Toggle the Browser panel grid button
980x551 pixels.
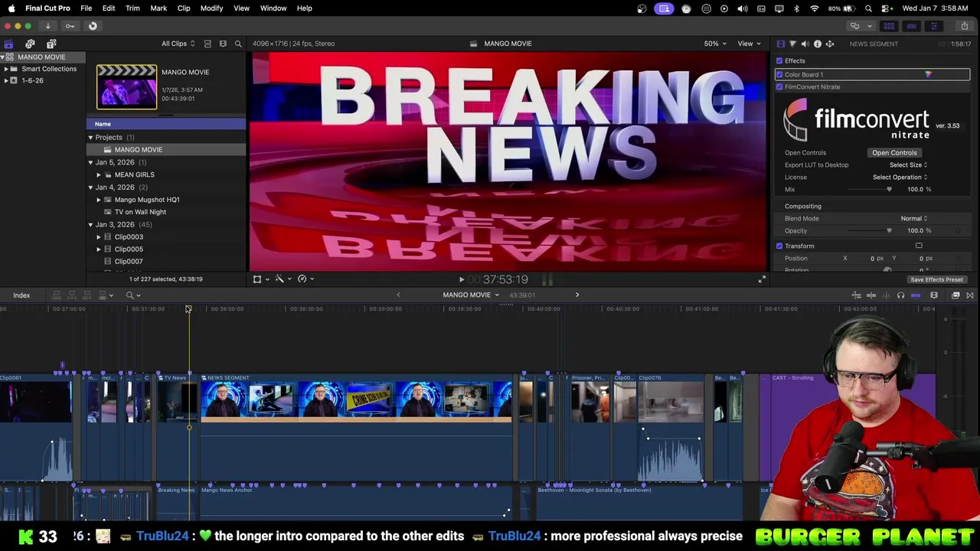pyautogui.click(x=889, y=26)
